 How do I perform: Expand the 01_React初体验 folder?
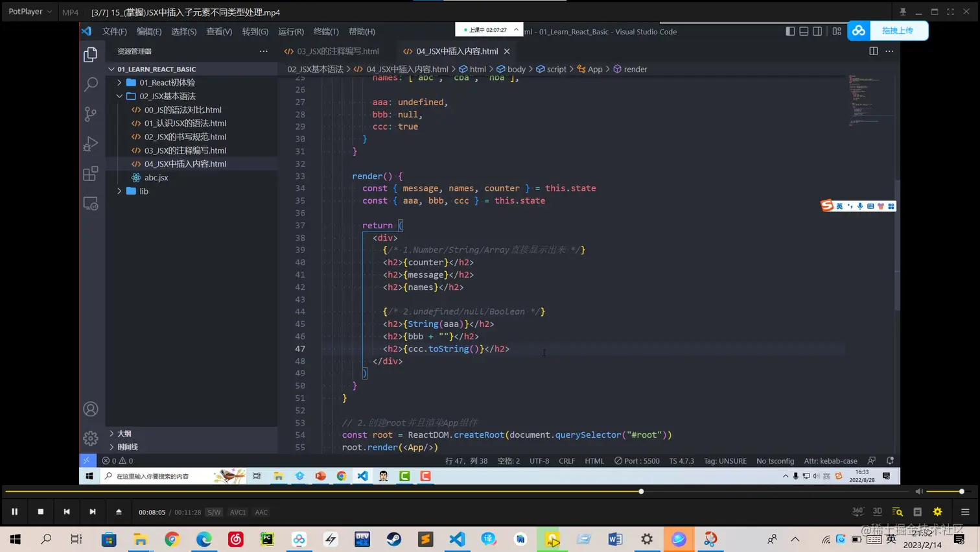167,82
